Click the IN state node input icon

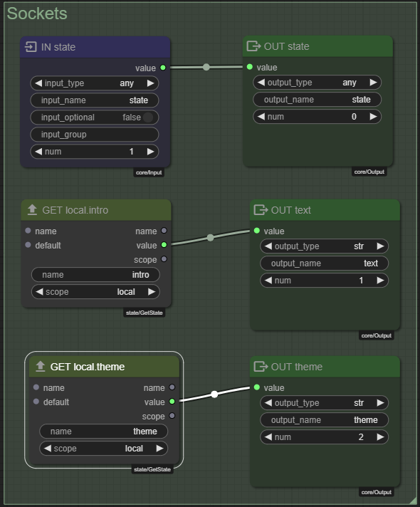click(31, 47)
